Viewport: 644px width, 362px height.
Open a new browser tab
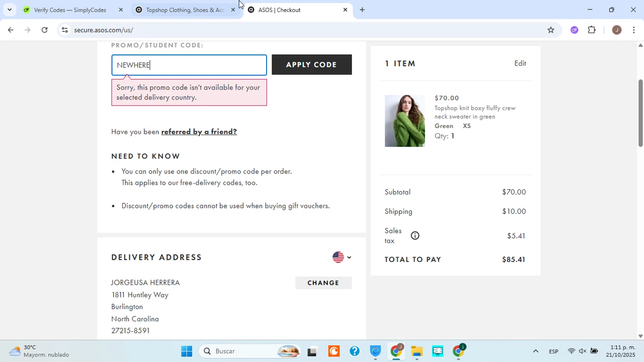[362, 9]
